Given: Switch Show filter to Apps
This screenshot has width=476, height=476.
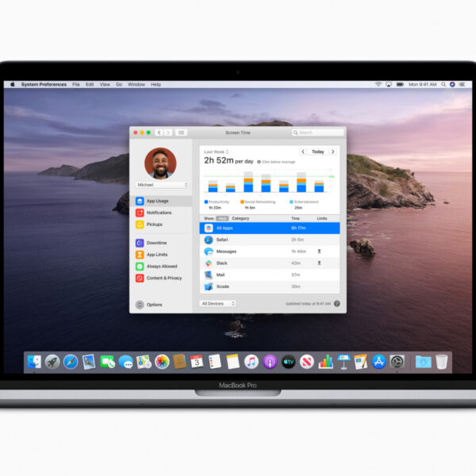Looking at the screenshot, I should 222,218.
